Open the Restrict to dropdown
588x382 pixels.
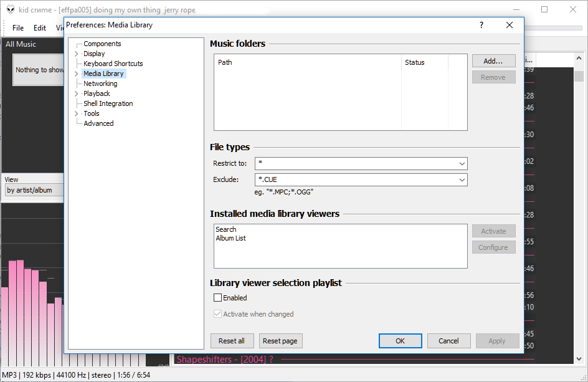[462, 163]
